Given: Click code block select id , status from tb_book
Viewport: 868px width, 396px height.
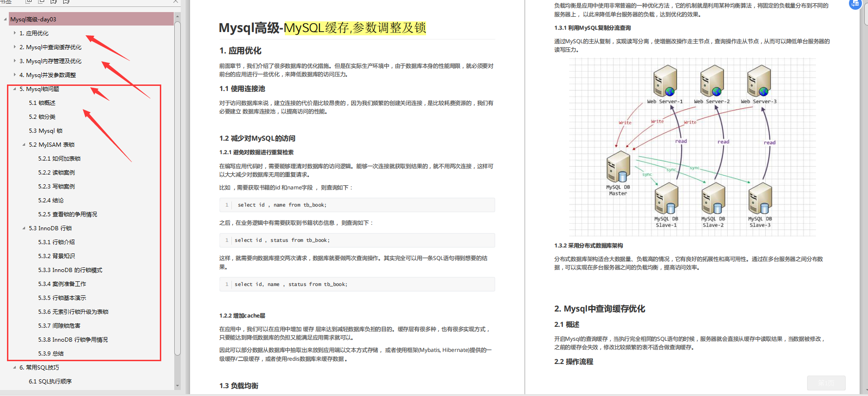Looking at the screenshot, I should tap(357, 240).
